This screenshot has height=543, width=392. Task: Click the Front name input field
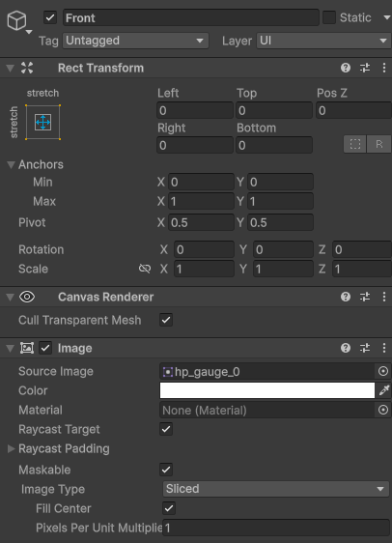point(190,17)
